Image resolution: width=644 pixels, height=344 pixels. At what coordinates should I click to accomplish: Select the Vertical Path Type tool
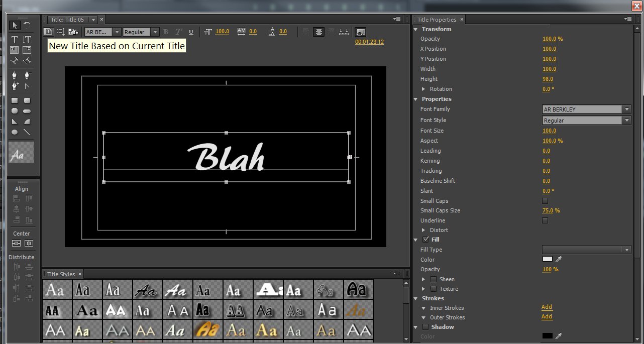(27, 61)
